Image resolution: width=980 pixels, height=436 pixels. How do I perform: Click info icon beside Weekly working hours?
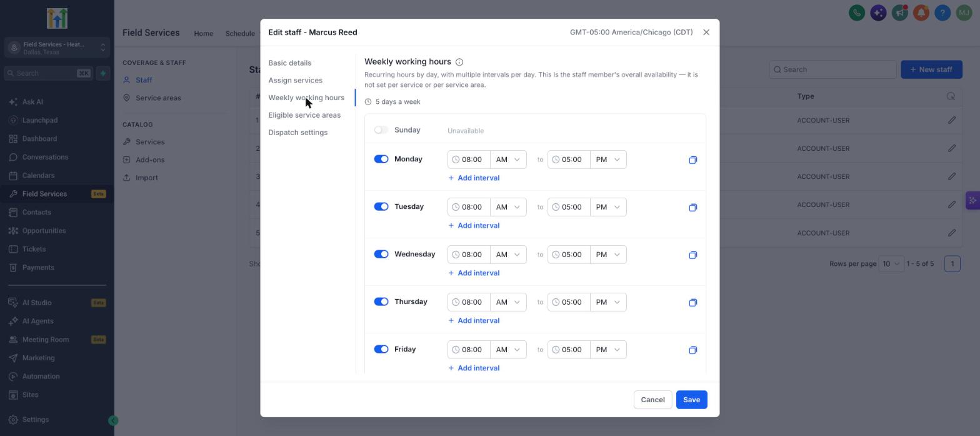tap(459, 62)
